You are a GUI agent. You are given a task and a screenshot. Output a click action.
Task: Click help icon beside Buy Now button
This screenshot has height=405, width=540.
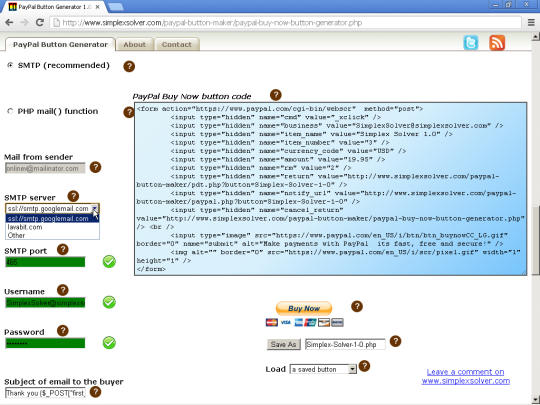[x=357, y=306]
